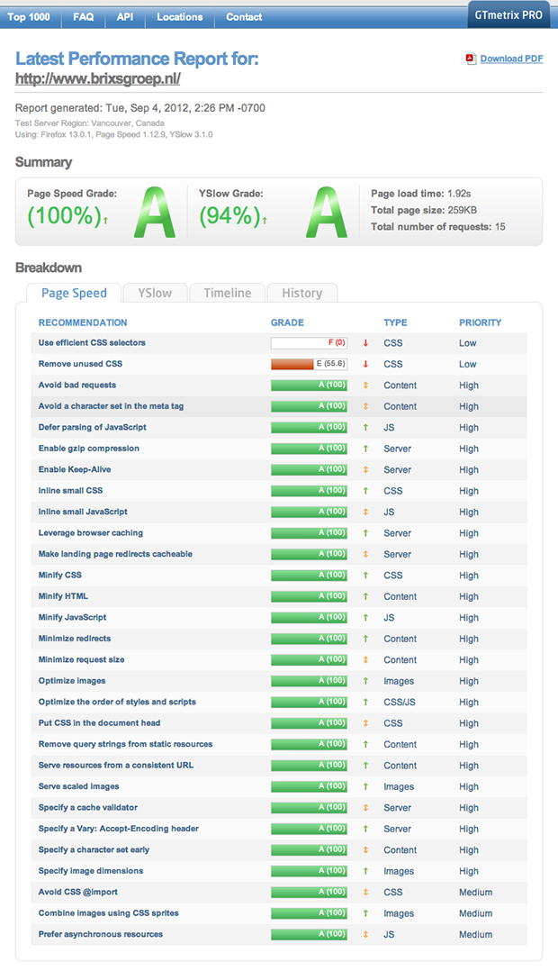Click the trend arrow in the Inline small JavaScript row

365,512
